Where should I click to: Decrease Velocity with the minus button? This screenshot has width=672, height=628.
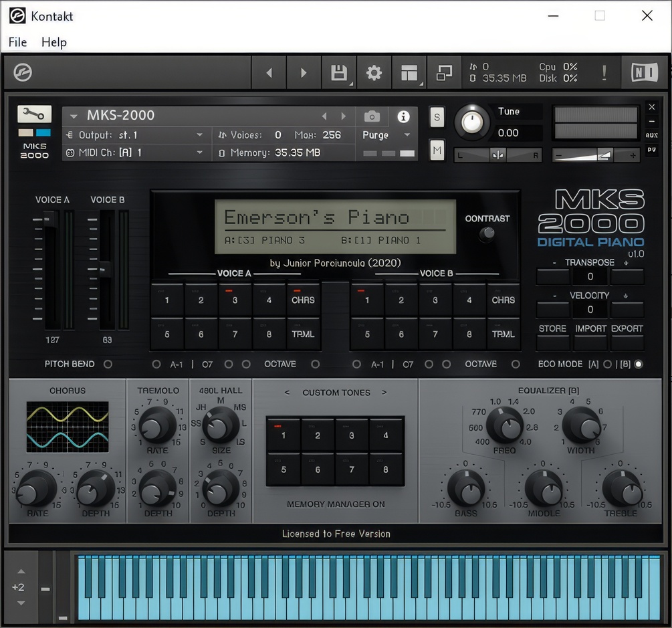tap(553, 310)
